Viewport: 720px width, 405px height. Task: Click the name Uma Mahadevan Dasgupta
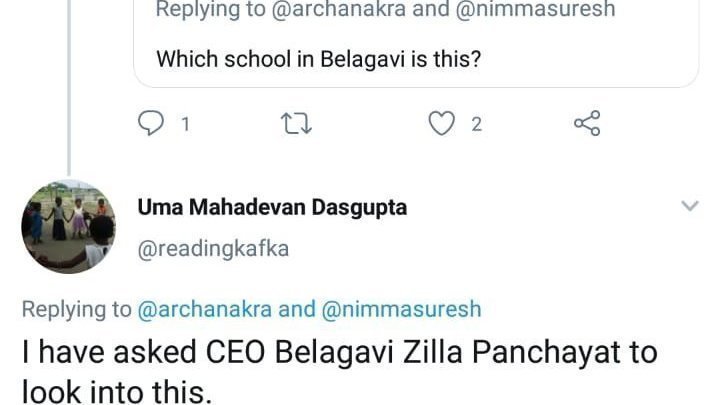point(271,208)
